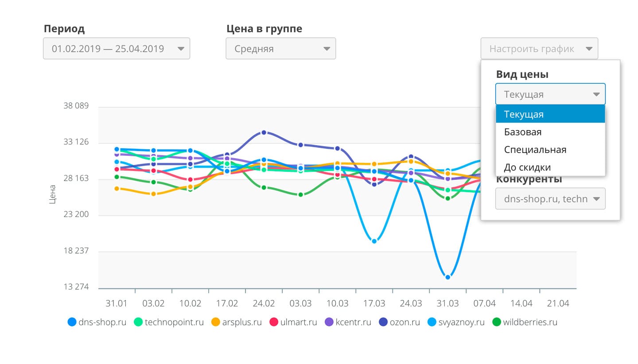Collapse the Настроить график dropdown
The height and width of the screenshot is (364, 638).
[539, 49]
